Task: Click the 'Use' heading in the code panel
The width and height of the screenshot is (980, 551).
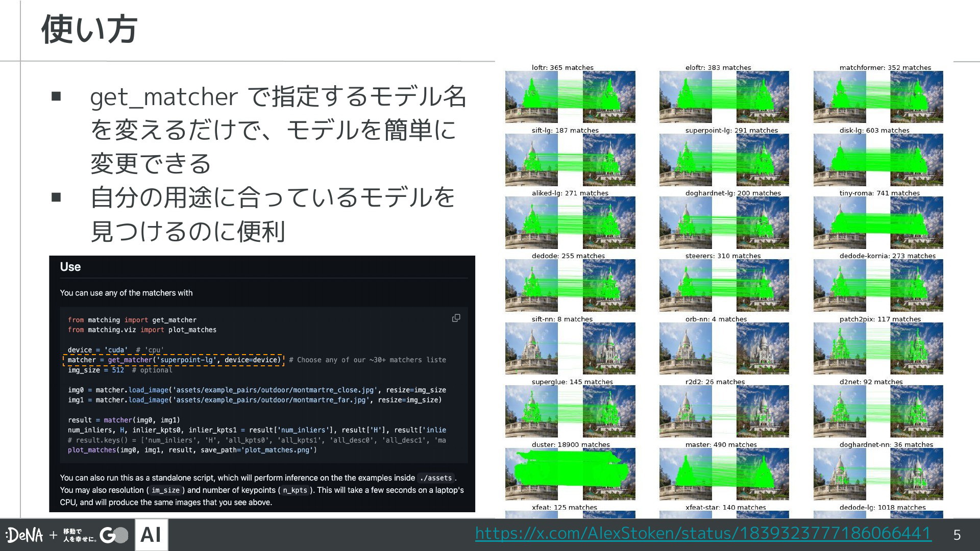Action: click(x=70, y=267)
